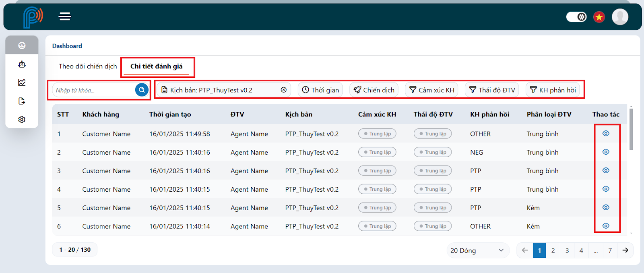
Task: Open the Thời gian filter
Action: [x=320, y=90]
